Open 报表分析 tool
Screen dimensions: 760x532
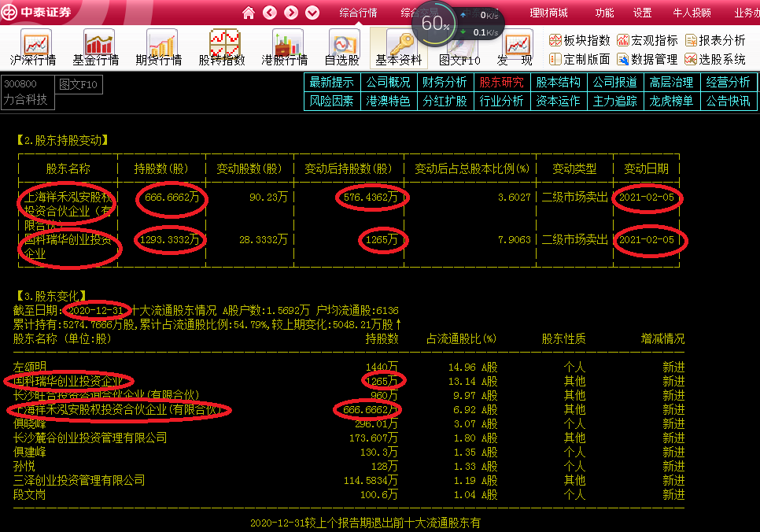pyautogui.click(x=715, y=40)
